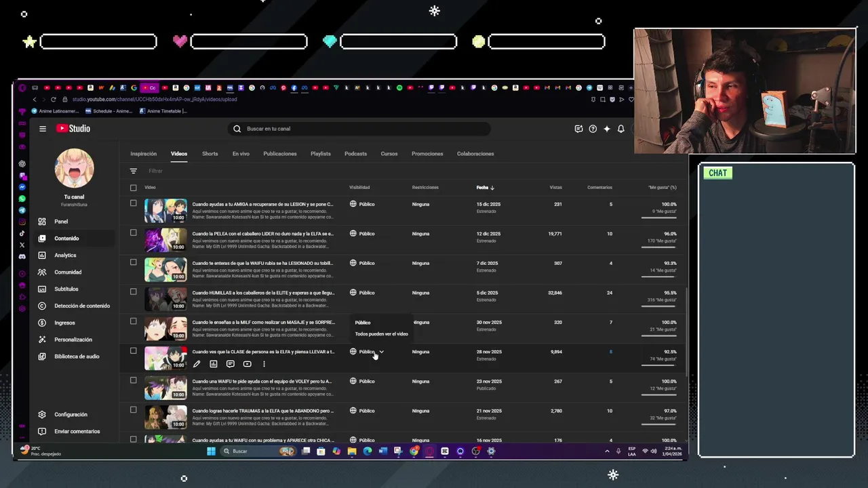
Task: Reload the page with browser refresh icon
Action: coord(53,100)
